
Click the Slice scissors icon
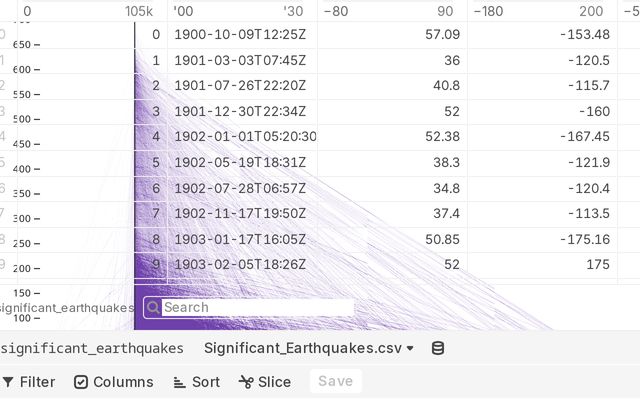(x=246, y=382)
